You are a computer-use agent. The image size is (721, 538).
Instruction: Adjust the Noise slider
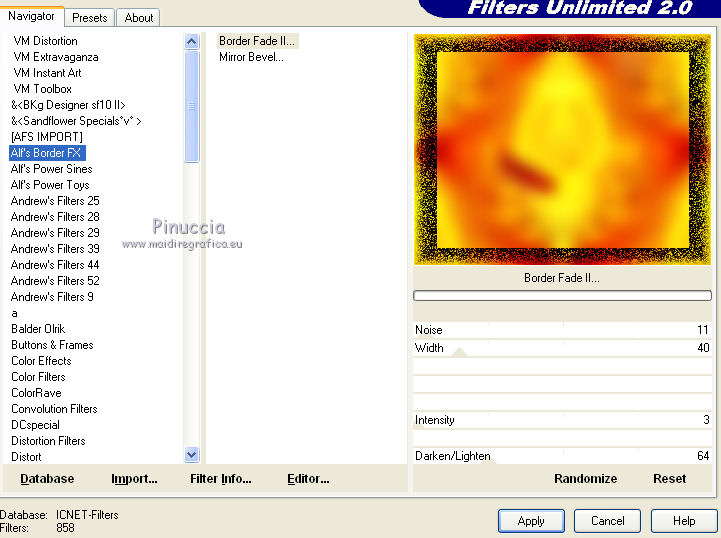(x=562, y=330)
